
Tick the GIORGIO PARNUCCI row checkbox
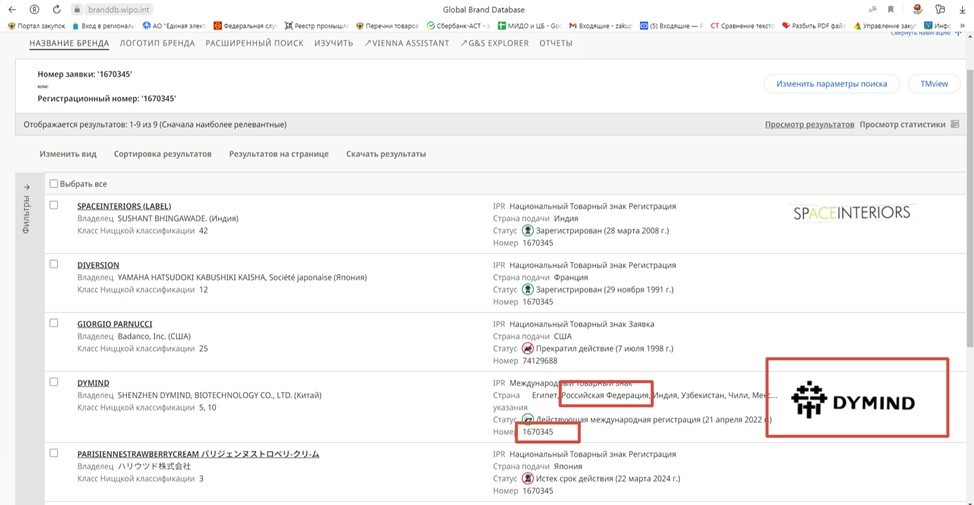pos(53,323)
